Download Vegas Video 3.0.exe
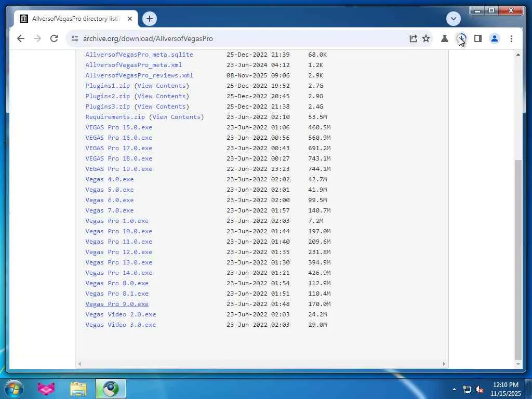The image size is (532, 399). click(121, 325)
